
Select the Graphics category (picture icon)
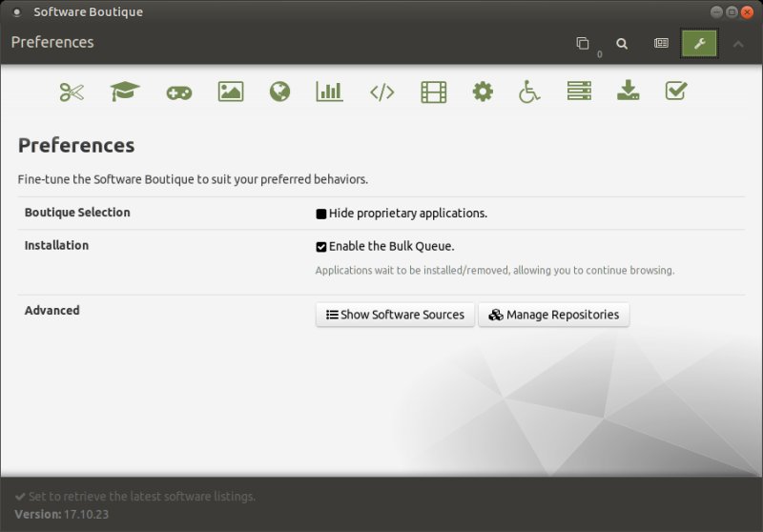pyautogui.click(x=230, y=92)
